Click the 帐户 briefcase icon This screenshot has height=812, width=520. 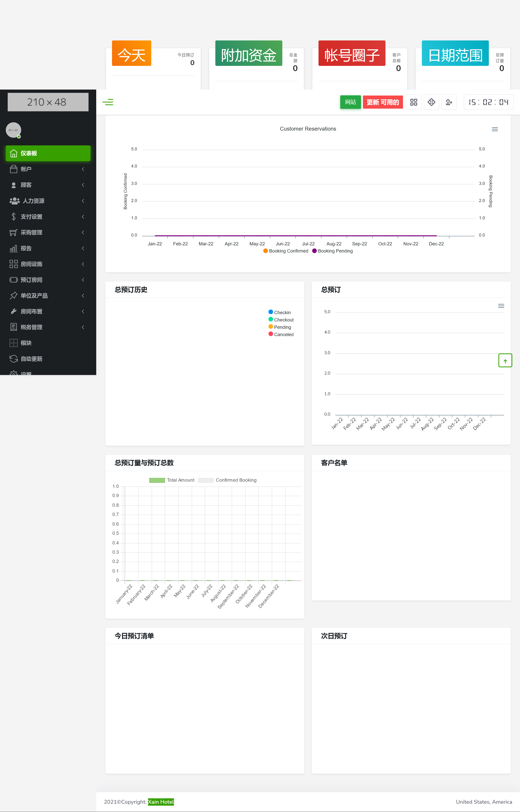coord(13,169)
